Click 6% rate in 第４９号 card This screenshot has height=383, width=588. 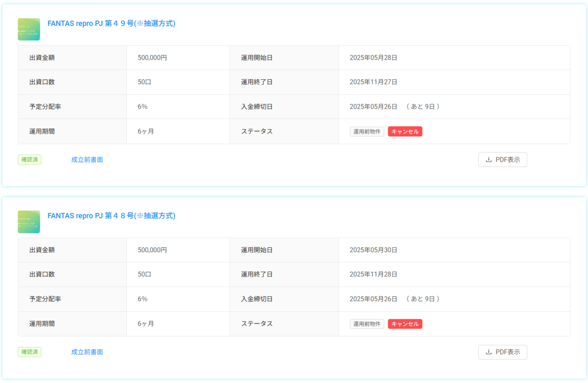143,107
